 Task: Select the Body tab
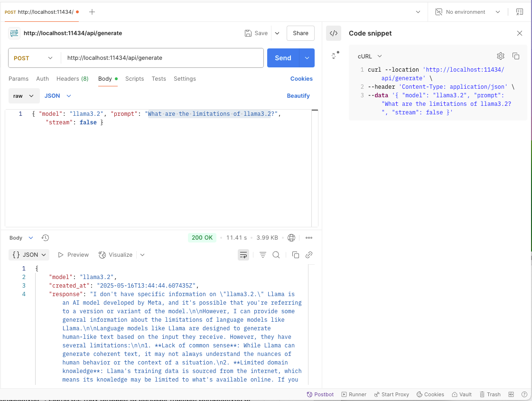coord(108,79)
